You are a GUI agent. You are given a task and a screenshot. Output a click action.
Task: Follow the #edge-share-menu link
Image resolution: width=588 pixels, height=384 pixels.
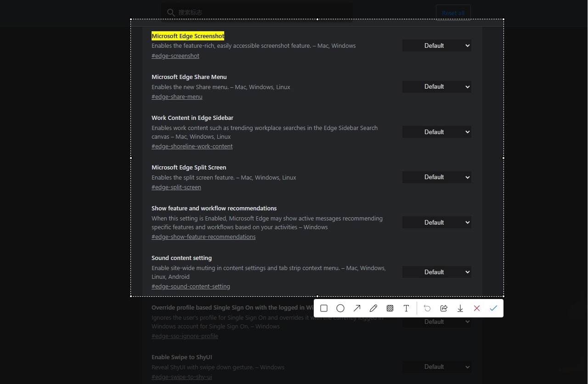tap(177, 96)
